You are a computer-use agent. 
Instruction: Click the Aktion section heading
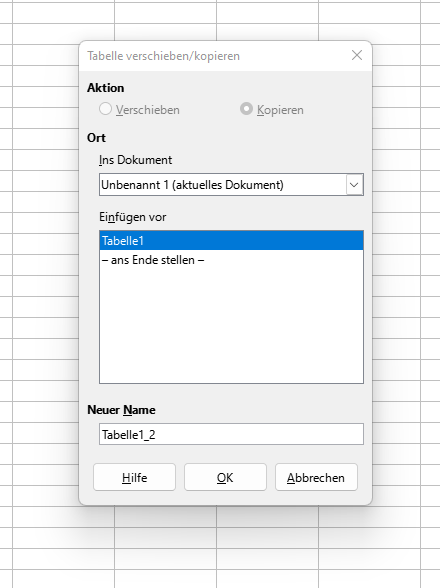tap(105, 88)
